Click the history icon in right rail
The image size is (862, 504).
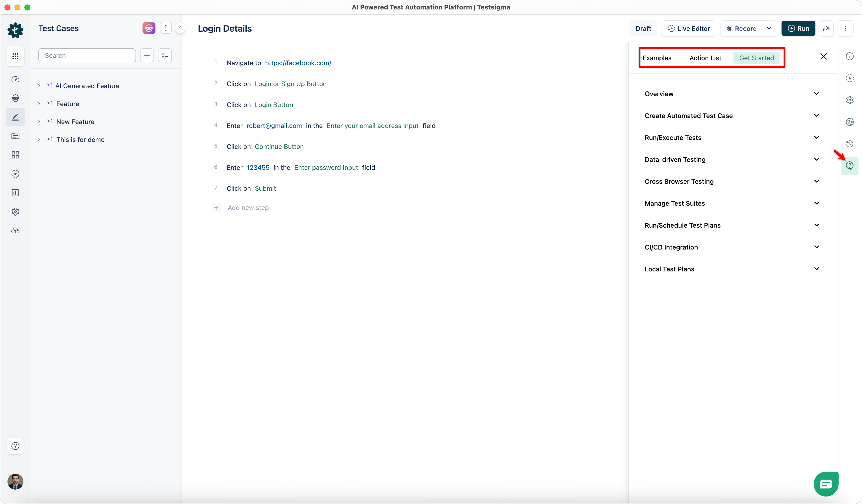click(849, 144)
